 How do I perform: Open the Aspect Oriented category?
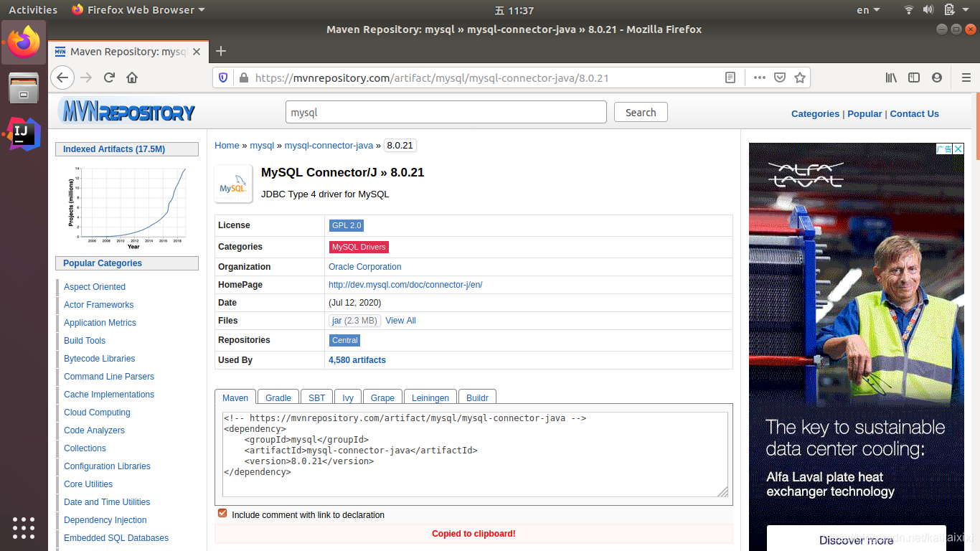(x=95, y=286)
